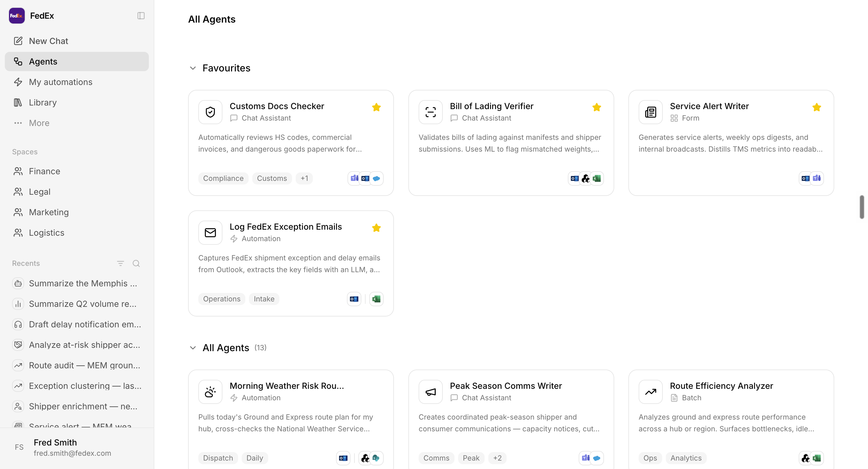Open My automations
Viewport: 868px width, 469px height.
tap(77, 82)
